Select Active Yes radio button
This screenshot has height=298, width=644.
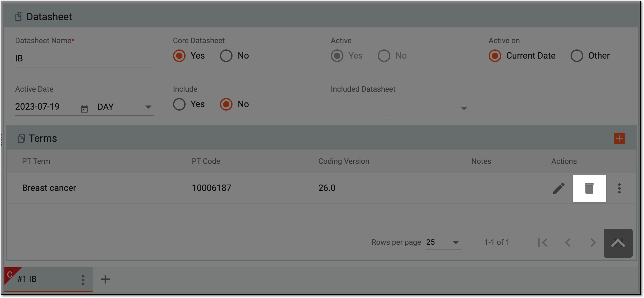tap(337, 56)
